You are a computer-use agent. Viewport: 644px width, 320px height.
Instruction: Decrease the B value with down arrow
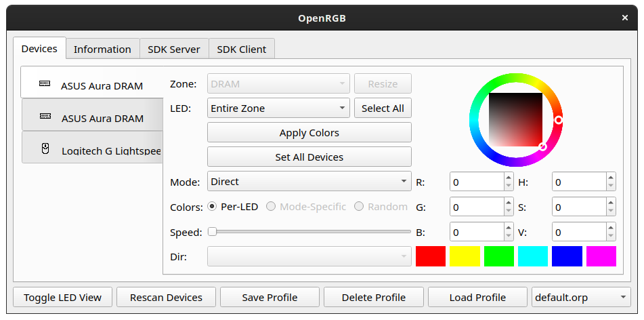point(509,236)
